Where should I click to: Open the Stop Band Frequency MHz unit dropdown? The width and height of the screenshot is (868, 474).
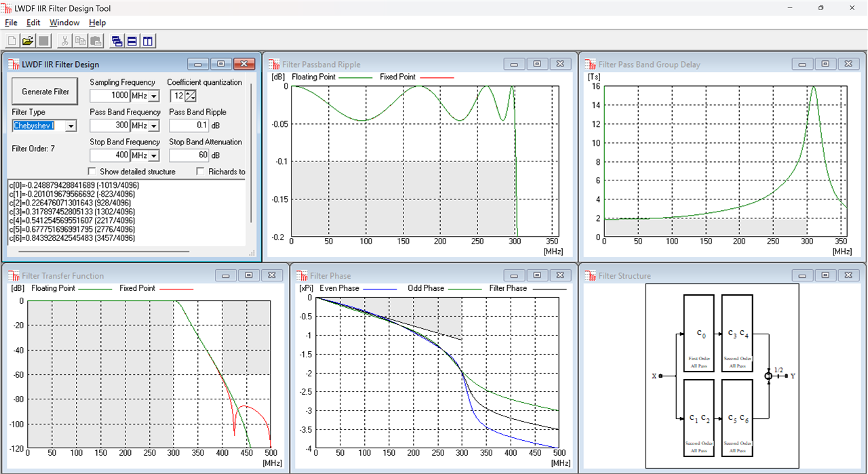click(x=154, y=156)
